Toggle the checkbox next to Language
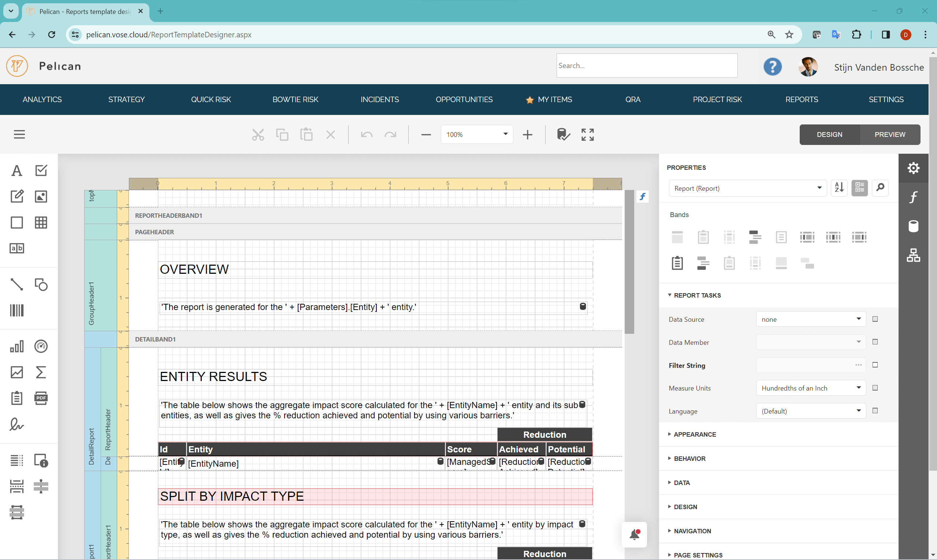The image size is (937, 560). 875,411
